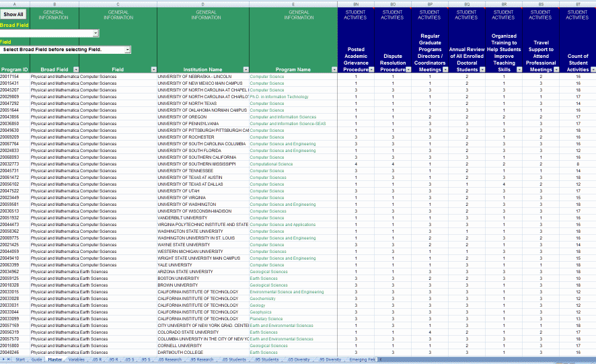Open Dispute Resolution Procedure filter arrow
The height and width of the screenshot is (364, 596).
tap(408, 69)
